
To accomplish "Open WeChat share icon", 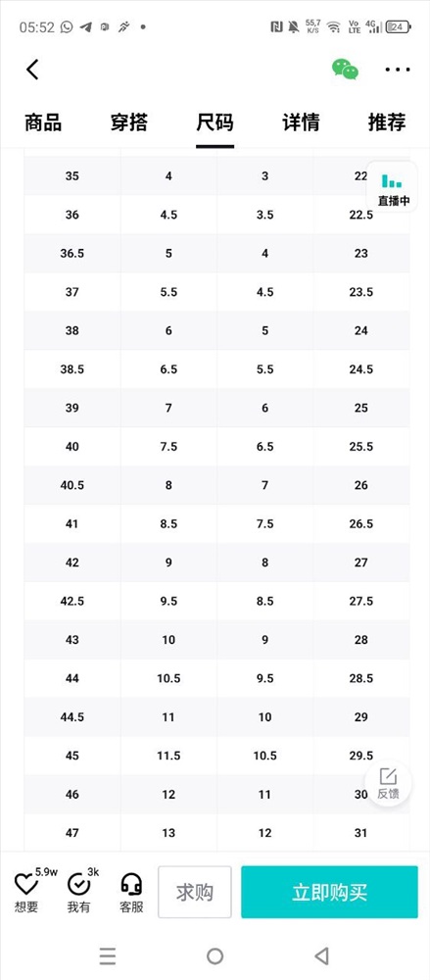I will click(x=345, y=70).
